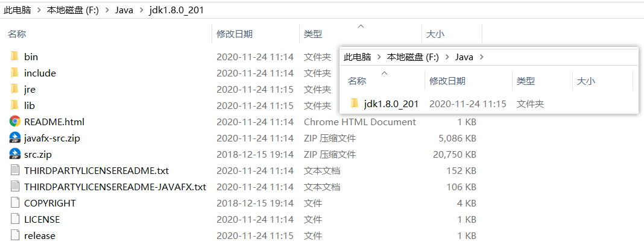Select file name THIRDPARTYLICENSEREADME-JAVAFX.txt

(115, 187)
